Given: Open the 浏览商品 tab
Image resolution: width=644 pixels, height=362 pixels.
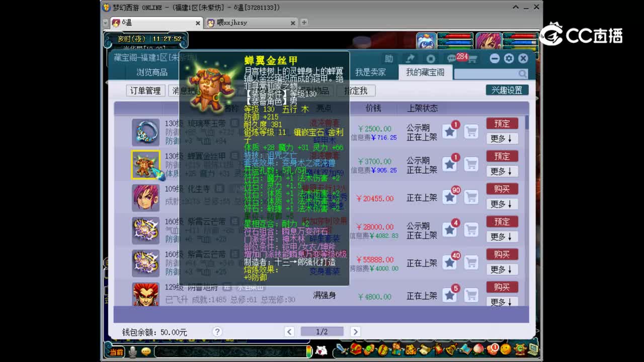Looking at the screenshot, I should [x=152, y=72].
